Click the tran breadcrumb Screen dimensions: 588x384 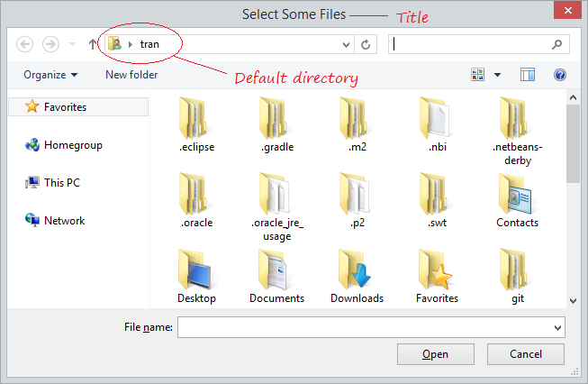tap(149, 44)
